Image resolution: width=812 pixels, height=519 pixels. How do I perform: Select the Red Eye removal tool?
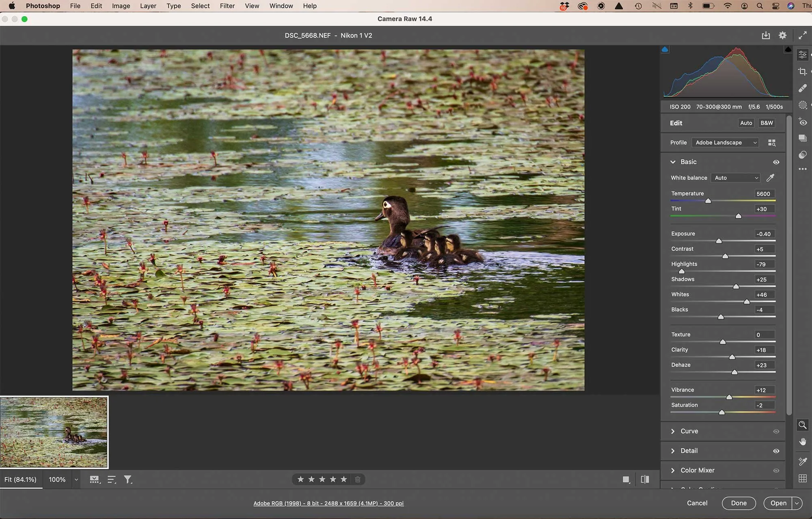tap(802, 122)
